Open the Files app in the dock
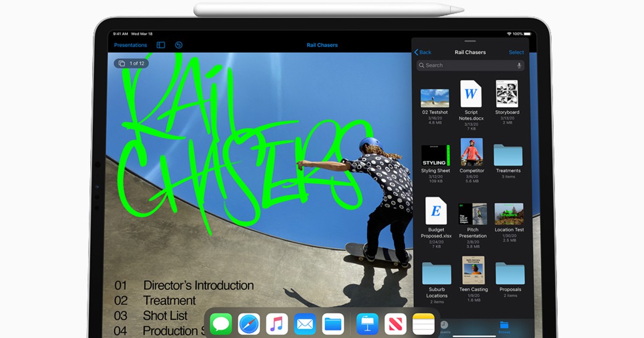 click(x=333, y=324)
